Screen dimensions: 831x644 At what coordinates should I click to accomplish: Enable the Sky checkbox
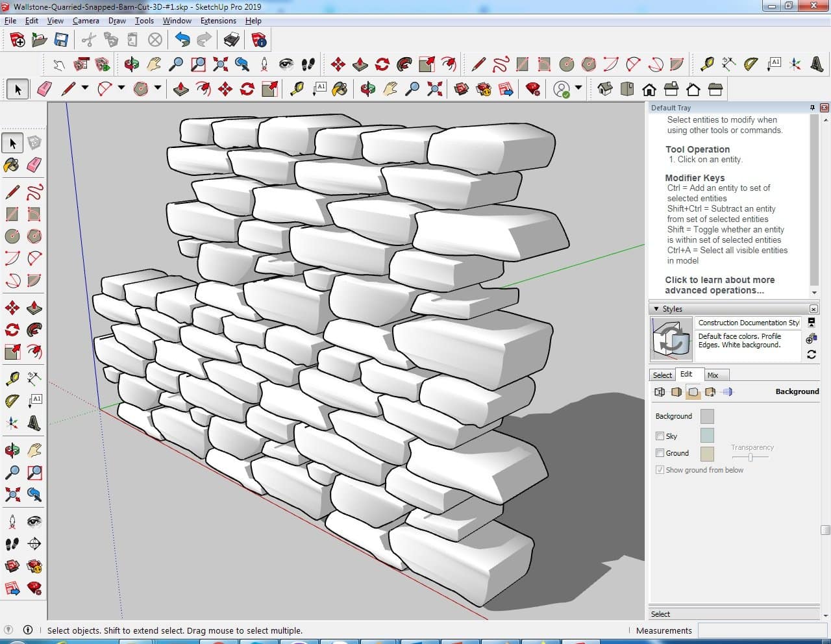click(660, 436)
